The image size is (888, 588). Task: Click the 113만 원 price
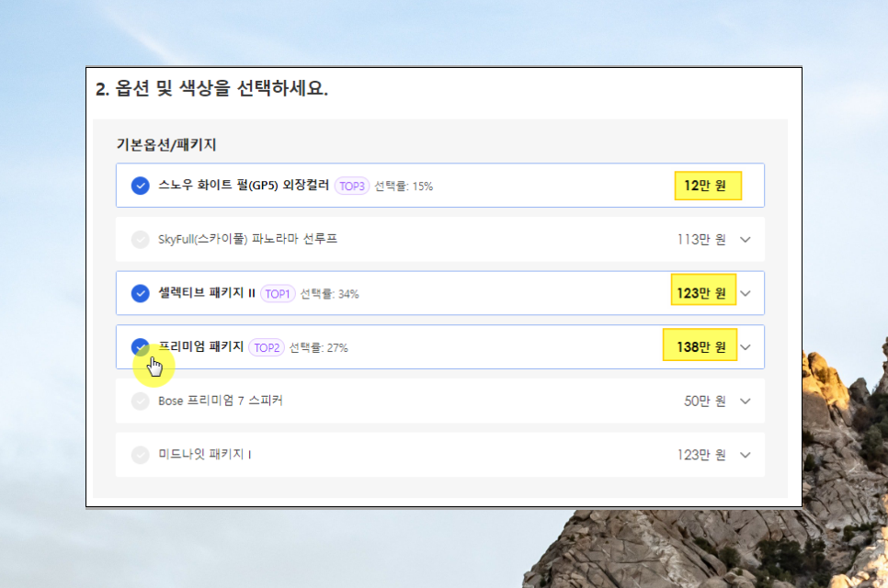click(701, 240)
